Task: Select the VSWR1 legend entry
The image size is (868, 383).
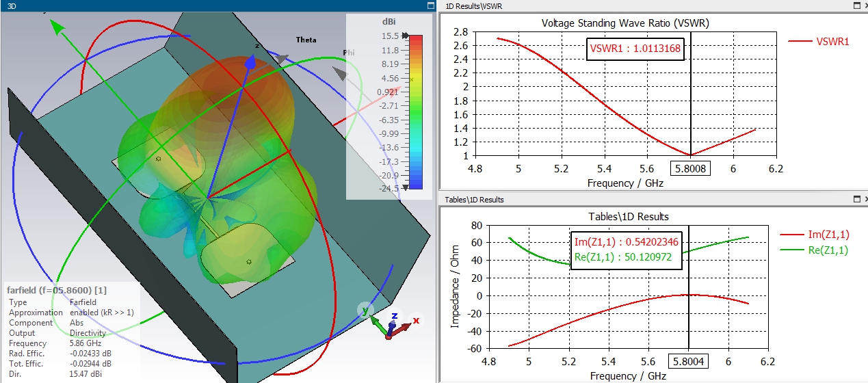Action: pyautogui.click(x=818, y=41)
